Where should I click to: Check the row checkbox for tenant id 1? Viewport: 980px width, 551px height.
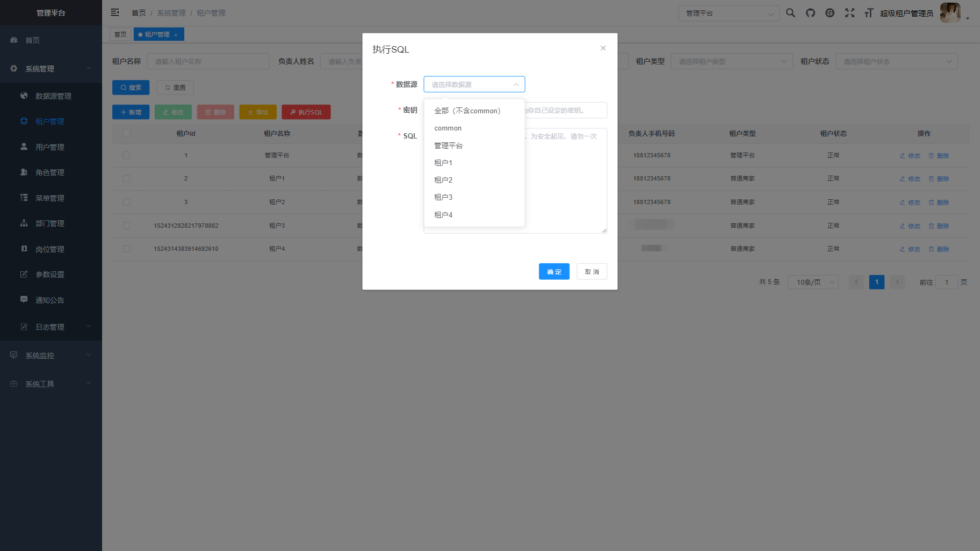click(126, 155)
